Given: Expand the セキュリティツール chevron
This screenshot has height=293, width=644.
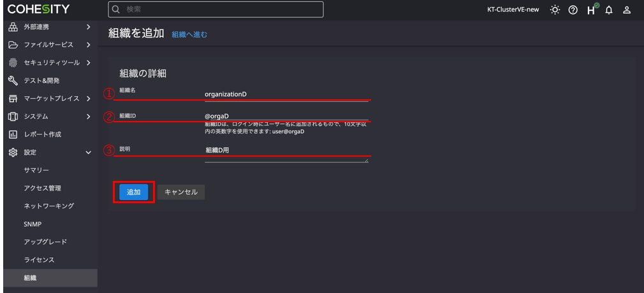Looking at the screenshot, I should (x=88, y=63).
